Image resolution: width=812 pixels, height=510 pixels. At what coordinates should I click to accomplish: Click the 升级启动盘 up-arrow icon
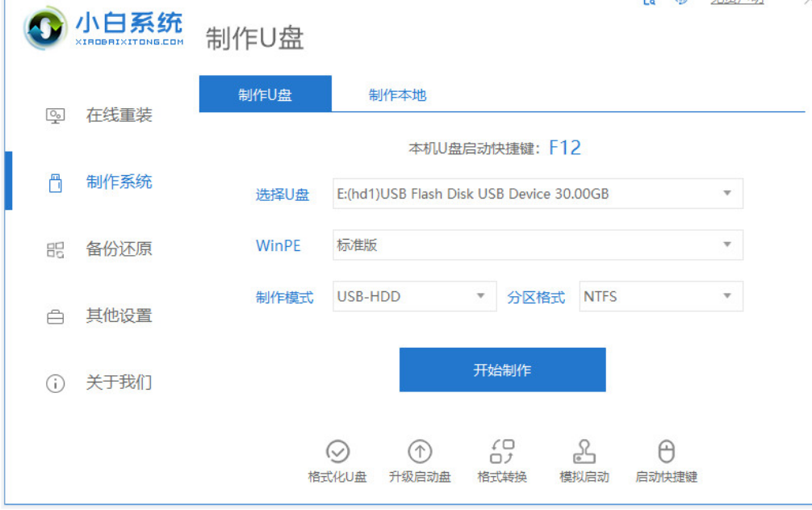pyautogui.click(x=420, y=451)
